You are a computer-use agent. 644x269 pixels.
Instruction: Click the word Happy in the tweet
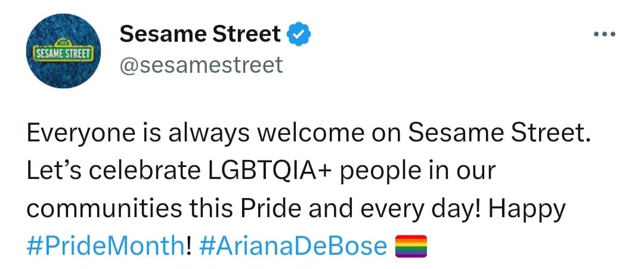pyautogui.click(x=527, y=210)
